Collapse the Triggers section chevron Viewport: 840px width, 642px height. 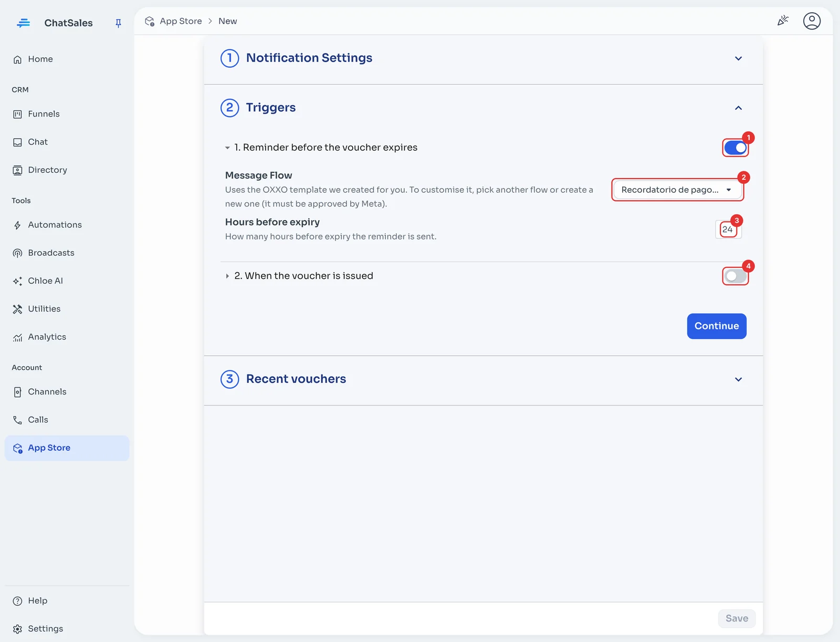tap(738, 108)
